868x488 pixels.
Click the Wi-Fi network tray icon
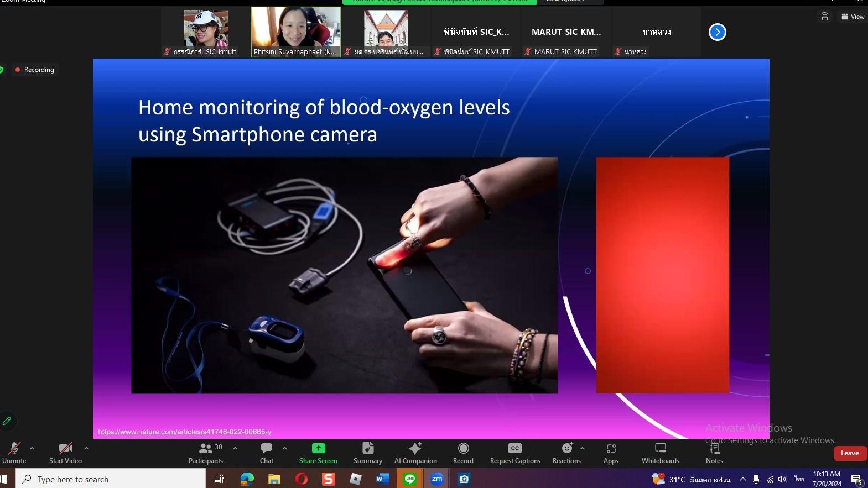coord(770,479)
